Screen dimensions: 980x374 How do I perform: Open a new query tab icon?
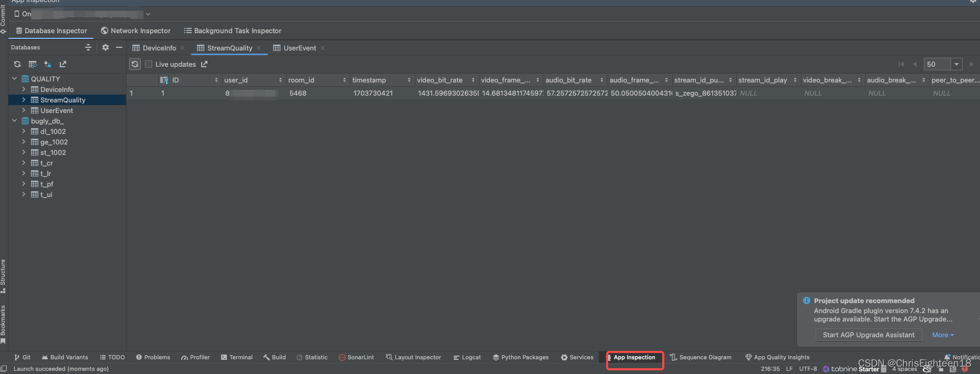tap(33, 64)
